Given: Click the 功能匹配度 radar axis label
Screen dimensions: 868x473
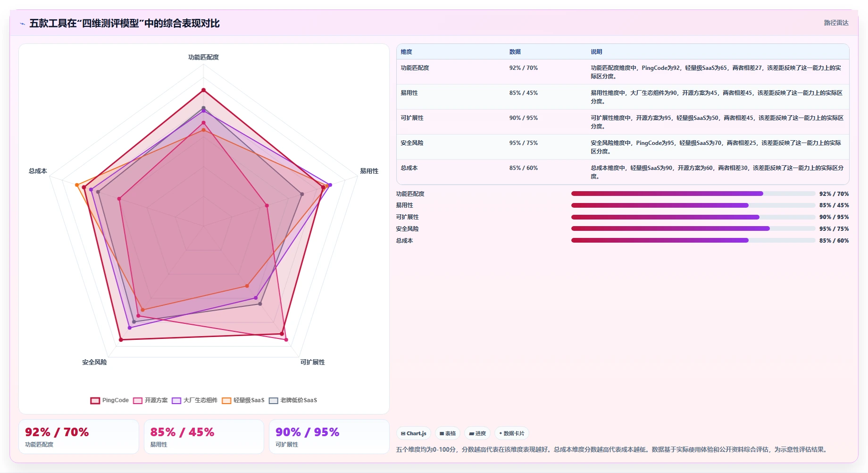Looking at the screenshot, I should click(204, 57).
